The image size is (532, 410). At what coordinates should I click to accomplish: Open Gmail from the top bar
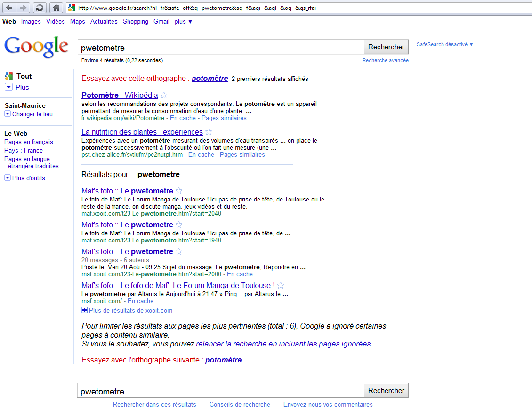tap(161, 21)
